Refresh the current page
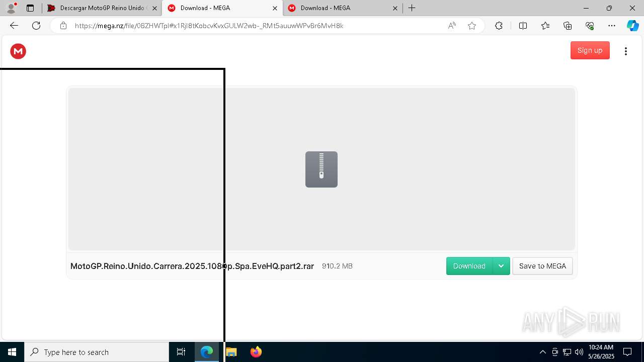 [x=36, y=26]
